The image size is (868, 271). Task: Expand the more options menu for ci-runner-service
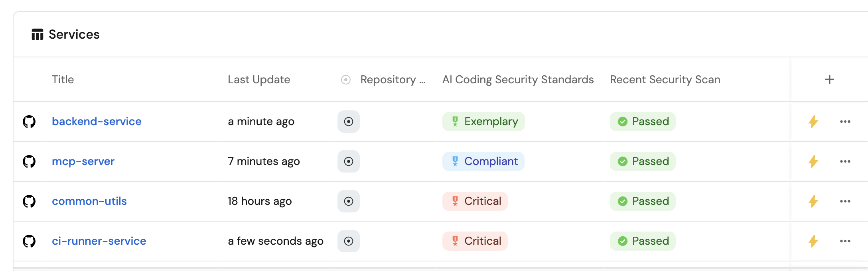pos(845,241)
